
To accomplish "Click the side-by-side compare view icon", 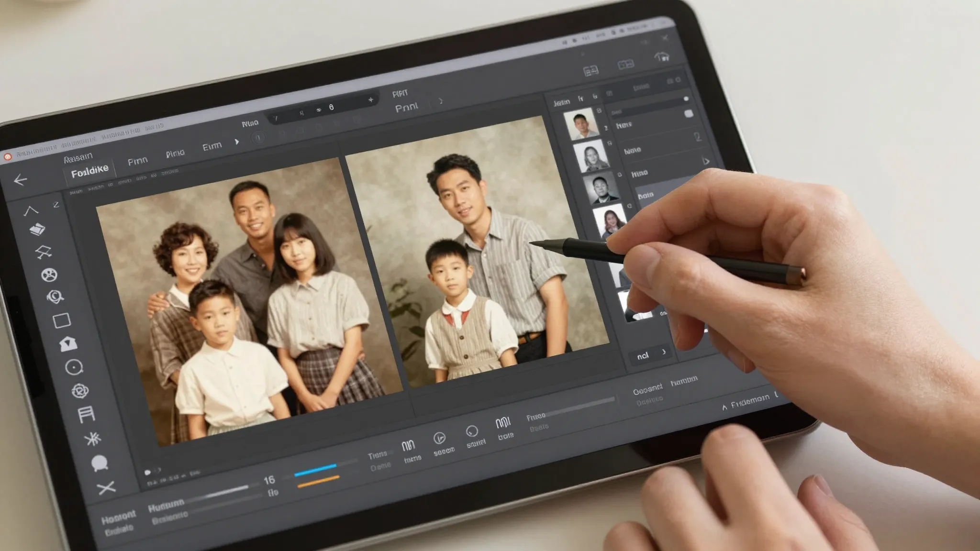I will [x=591, y=71].
